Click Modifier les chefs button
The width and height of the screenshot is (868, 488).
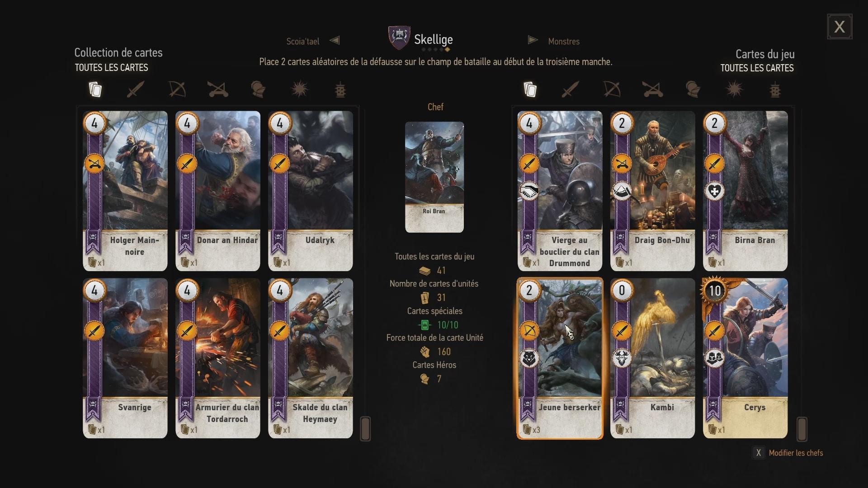point(788,453)
